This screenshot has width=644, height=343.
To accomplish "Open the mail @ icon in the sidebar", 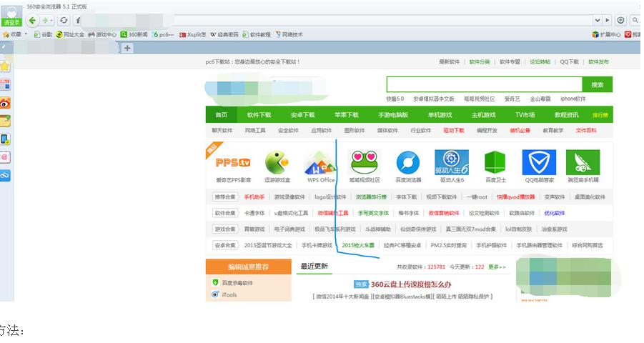I will (x=5, y=157).
